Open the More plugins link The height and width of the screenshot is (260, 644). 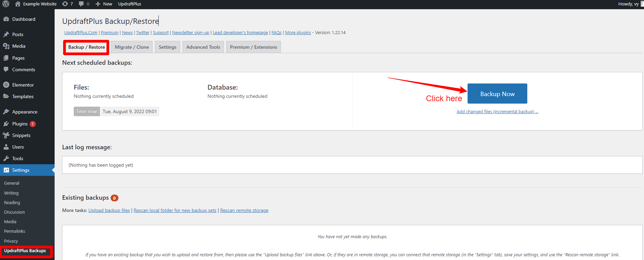[x=298, y=32]
